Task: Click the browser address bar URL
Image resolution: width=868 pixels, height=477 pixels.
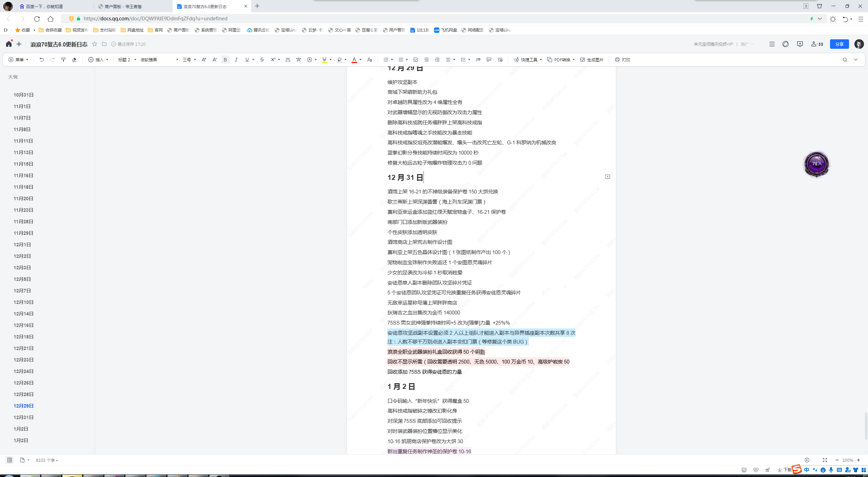Action: [155, 19]
